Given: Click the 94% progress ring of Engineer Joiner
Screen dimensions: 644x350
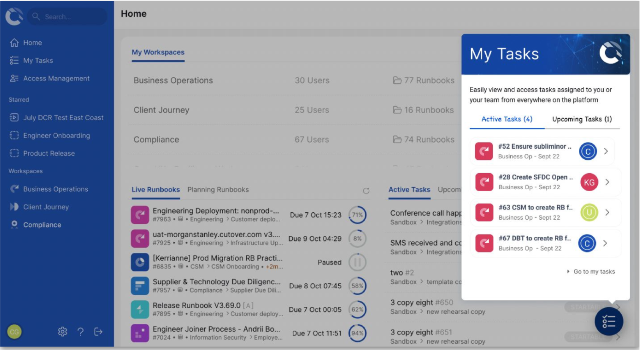Looking at the screenshot, I should point(357,333).
